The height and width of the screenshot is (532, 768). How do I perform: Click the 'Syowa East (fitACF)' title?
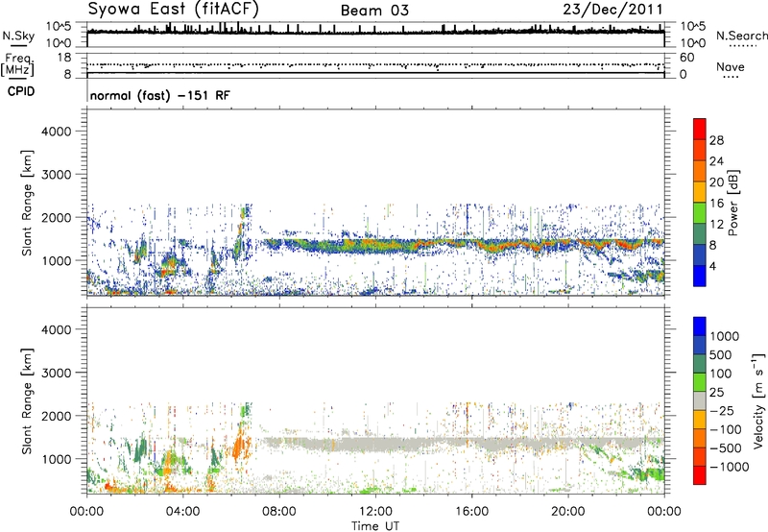tap(173, 9)
